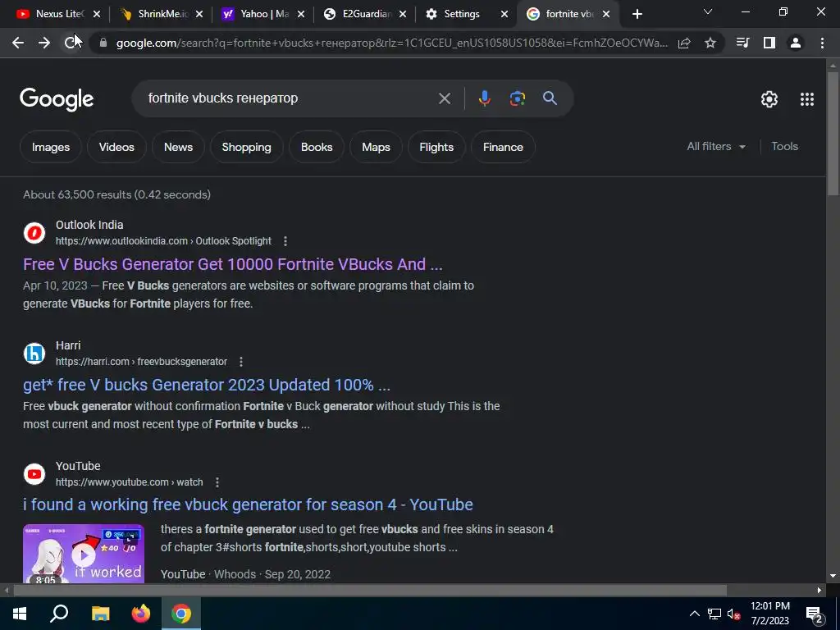The height and width of the screenshot is (630, 840).
Task: Filter results by Maps
Action: [x=376, y=147]
